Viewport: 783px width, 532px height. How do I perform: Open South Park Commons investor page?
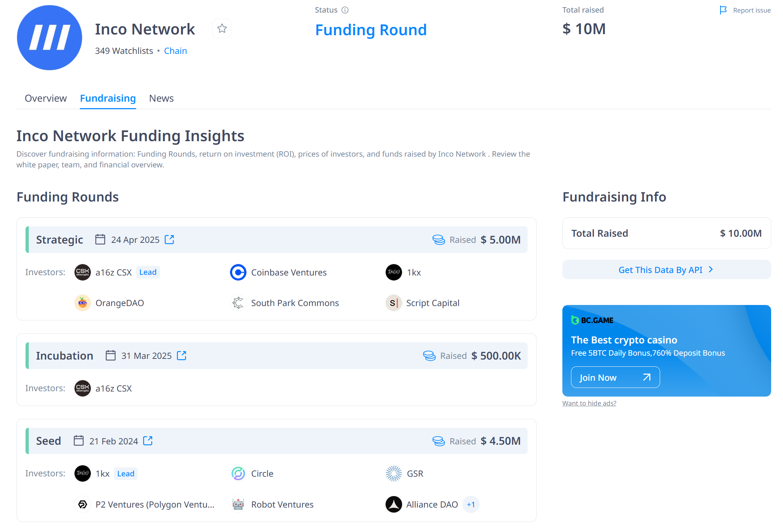click(x=295, y=303)
